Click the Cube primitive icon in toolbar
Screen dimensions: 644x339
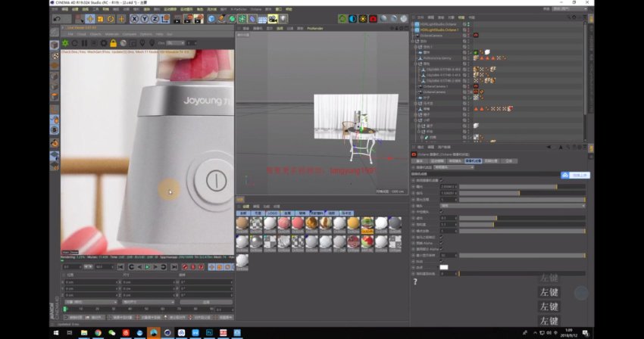pos(211,18)
